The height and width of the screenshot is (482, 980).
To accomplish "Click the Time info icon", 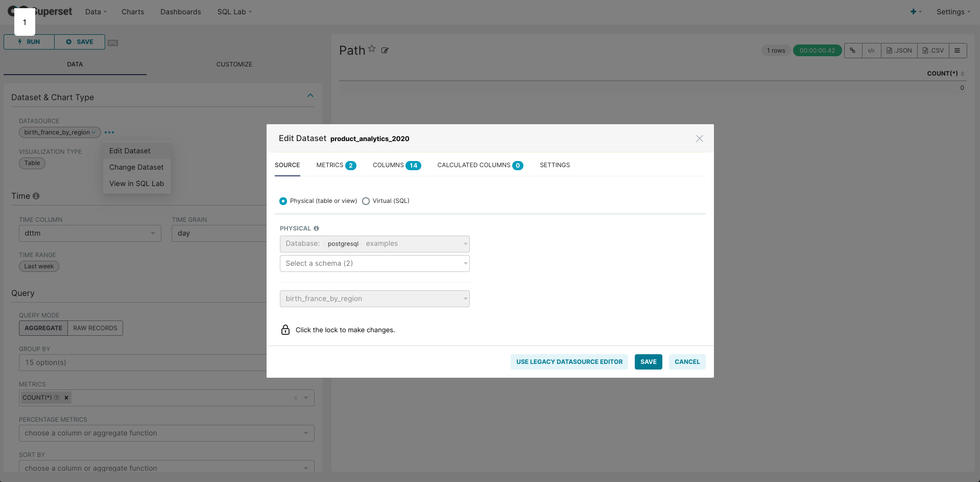I will point(36,196).
